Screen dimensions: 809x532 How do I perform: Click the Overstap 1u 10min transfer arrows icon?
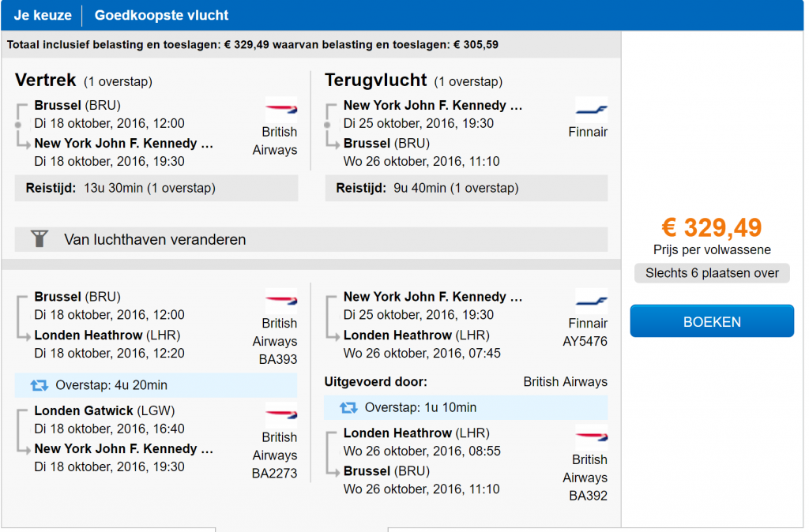click(348, 408)
